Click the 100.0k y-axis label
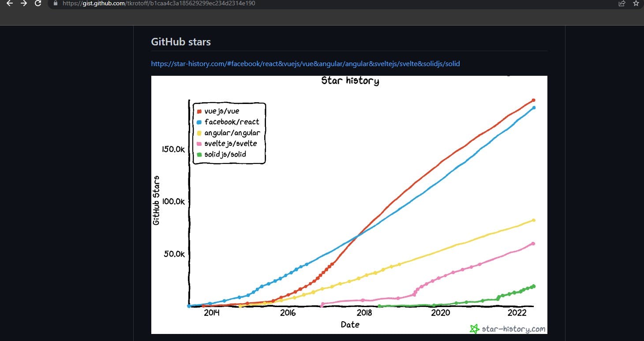 coord(174,201)
